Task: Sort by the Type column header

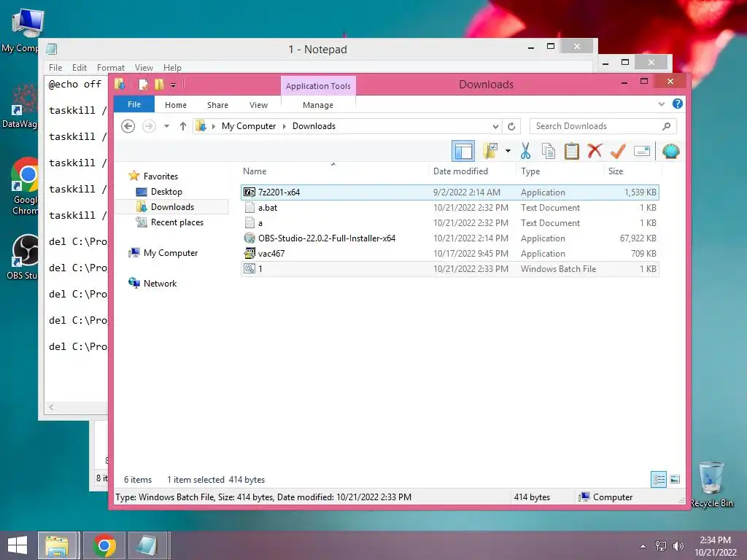Action: point(530,171)
